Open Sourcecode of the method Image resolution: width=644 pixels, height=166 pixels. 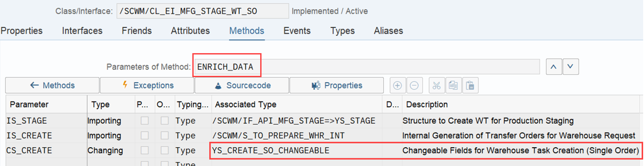tap(242, 85)
